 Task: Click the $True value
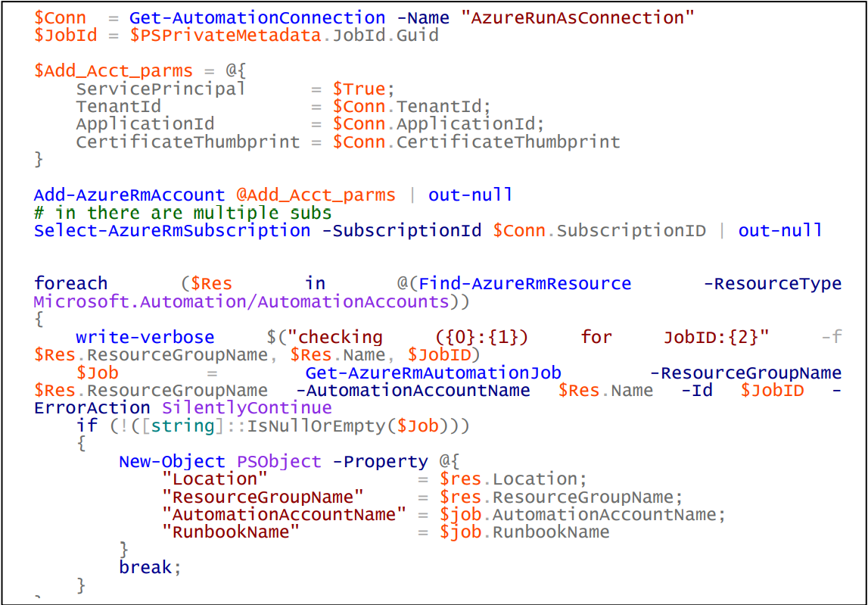tap(358, 89)
